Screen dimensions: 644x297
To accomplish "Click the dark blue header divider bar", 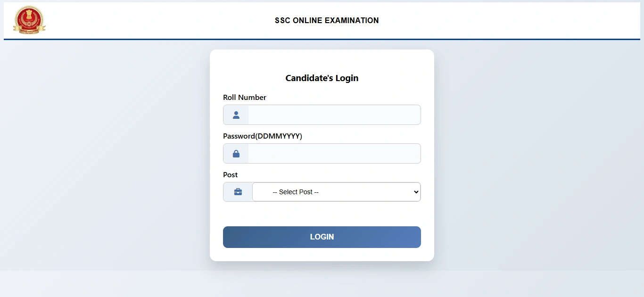I will point(322,40).
